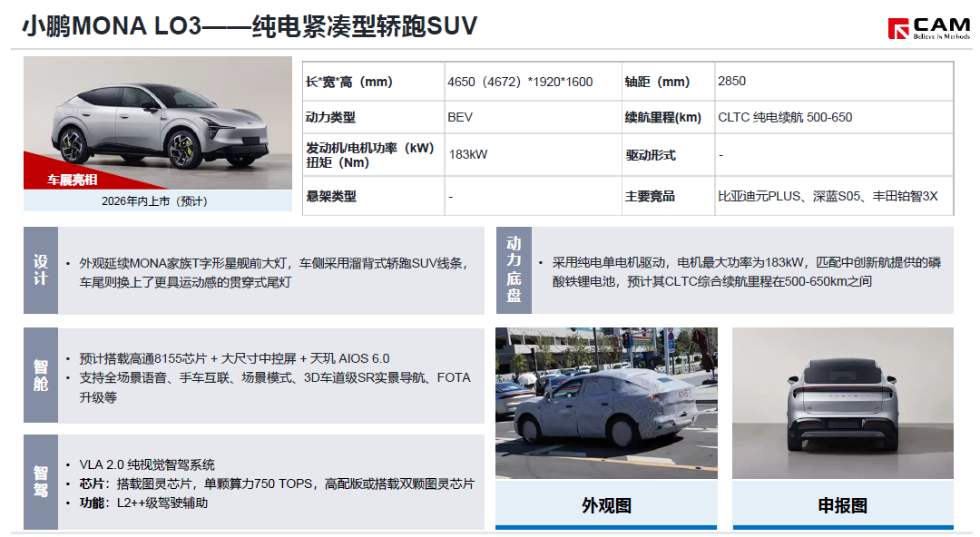
Task: Select the slide title "小鹏MONA LO3——纯电紧凑型轿跑SUV"
Action: click(250, 26)
